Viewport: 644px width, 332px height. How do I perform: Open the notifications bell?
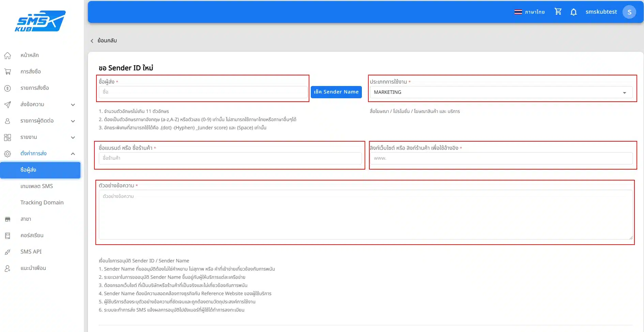573,12
